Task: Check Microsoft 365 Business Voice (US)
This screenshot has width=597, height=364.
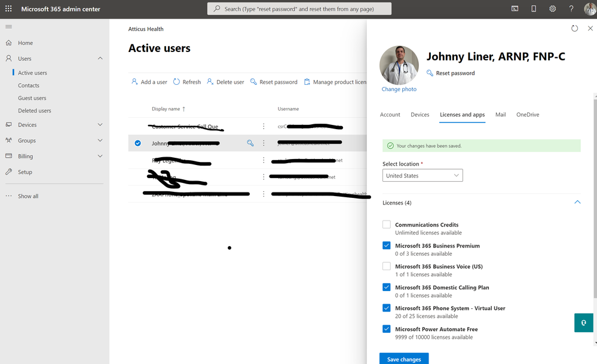Action: click(387, 266)
